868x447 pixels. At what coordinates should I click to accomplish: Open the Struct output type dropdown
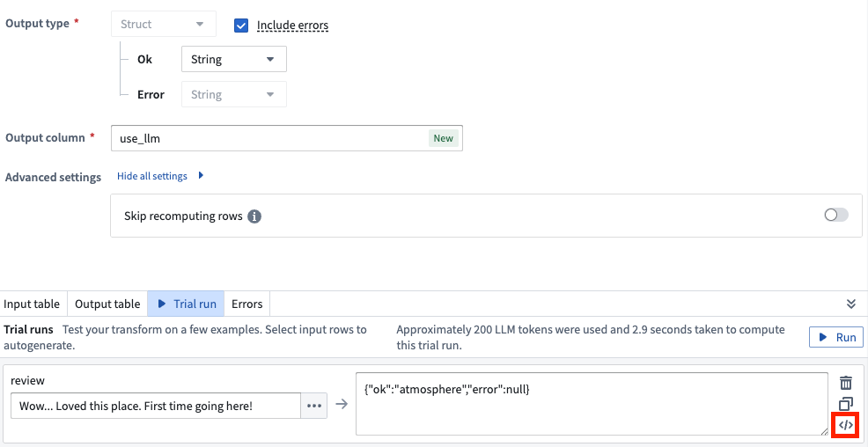coord(164,25)
